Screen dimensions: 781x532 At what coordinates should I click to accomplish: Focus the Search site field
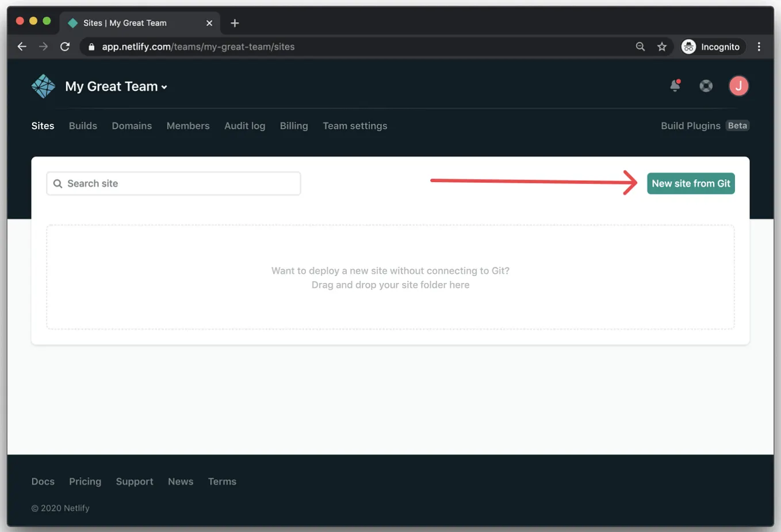[174, 183]
